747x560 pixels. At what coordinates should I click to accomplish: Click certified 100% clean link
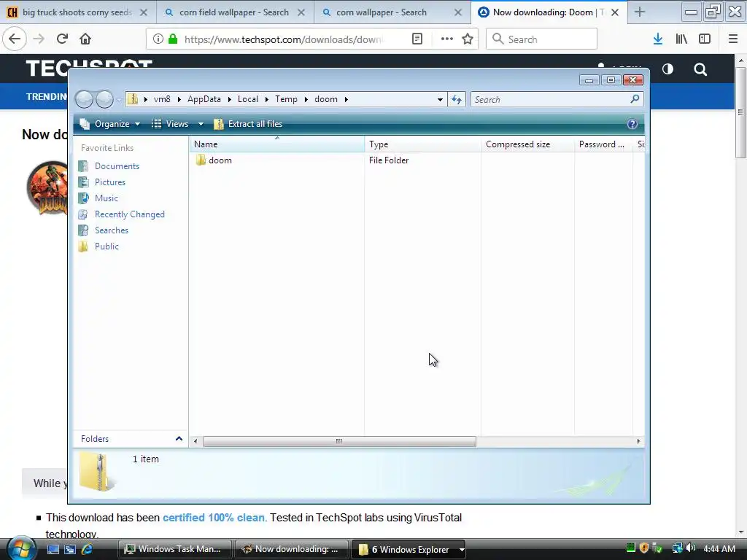[214, 518]
